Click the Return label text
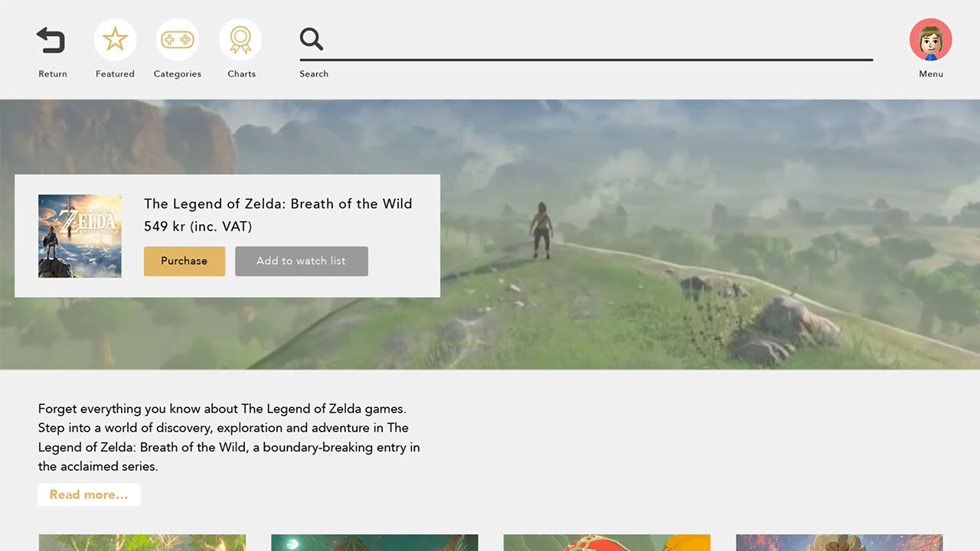This screenshot has width=980, height=551. (53, 74)
